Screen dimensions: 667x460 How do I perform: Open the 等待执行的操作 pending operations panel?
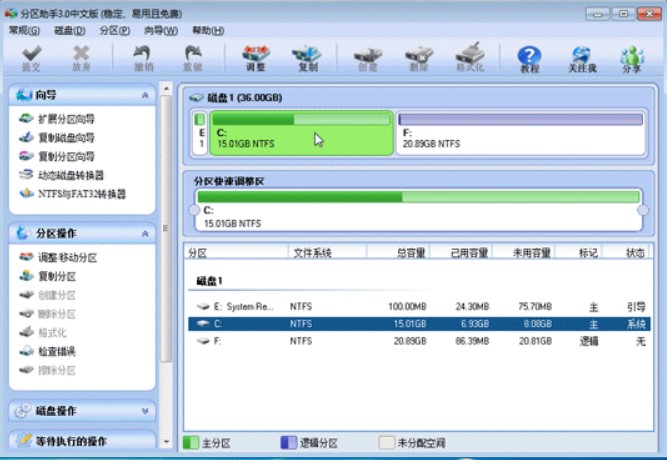click(82, 441)
